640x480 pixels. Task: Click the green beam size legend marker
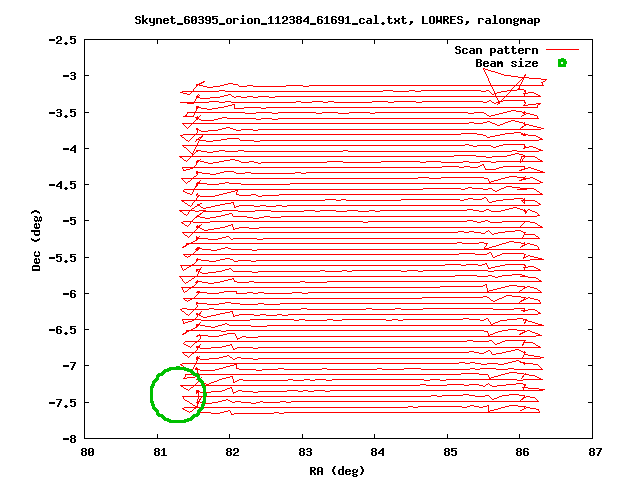[x=562, y=63]
